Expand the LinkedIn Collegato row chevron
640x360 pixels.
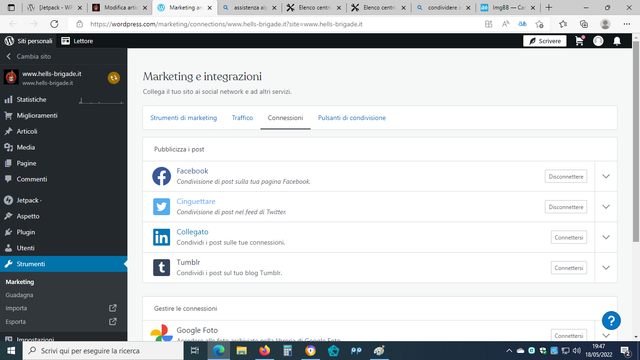point(606,237)
